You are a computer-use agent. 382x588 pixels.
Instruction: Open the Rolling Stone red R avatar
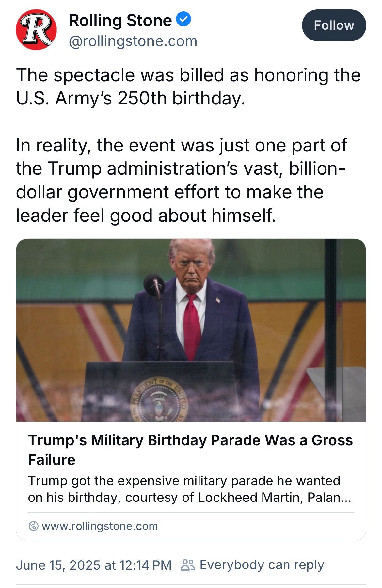point(36,30)
